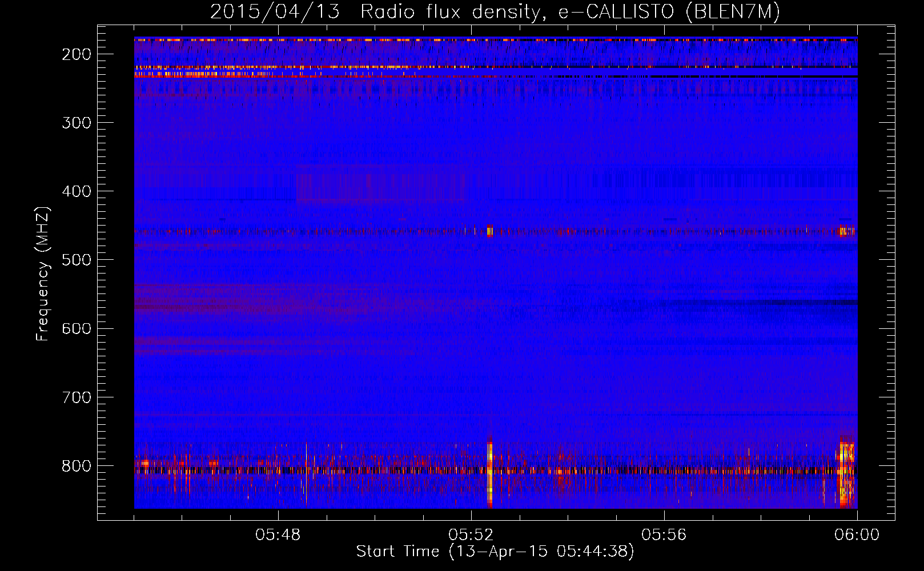The height and width of the screenshot is (571, 924).
Task: Click the 06:00 time tick label
Action: click(x=857, y=535)
